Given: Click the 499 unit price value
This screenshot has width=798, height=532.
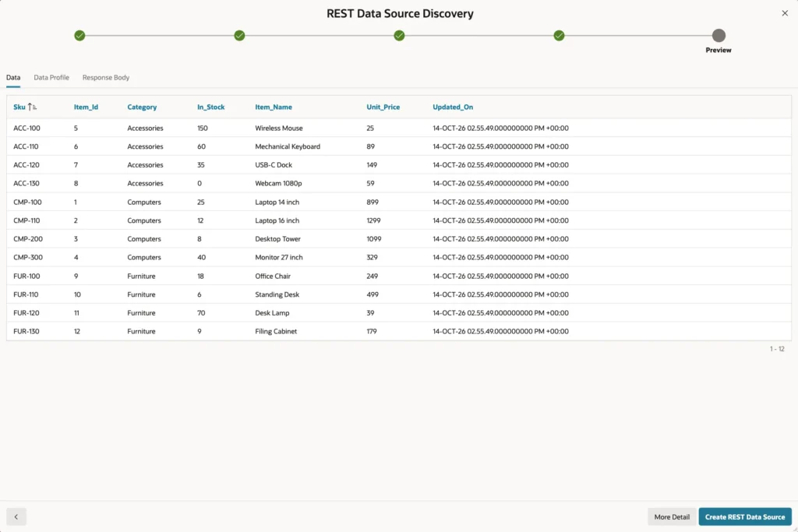Looking at the screenshot, I should click(373, 294).
